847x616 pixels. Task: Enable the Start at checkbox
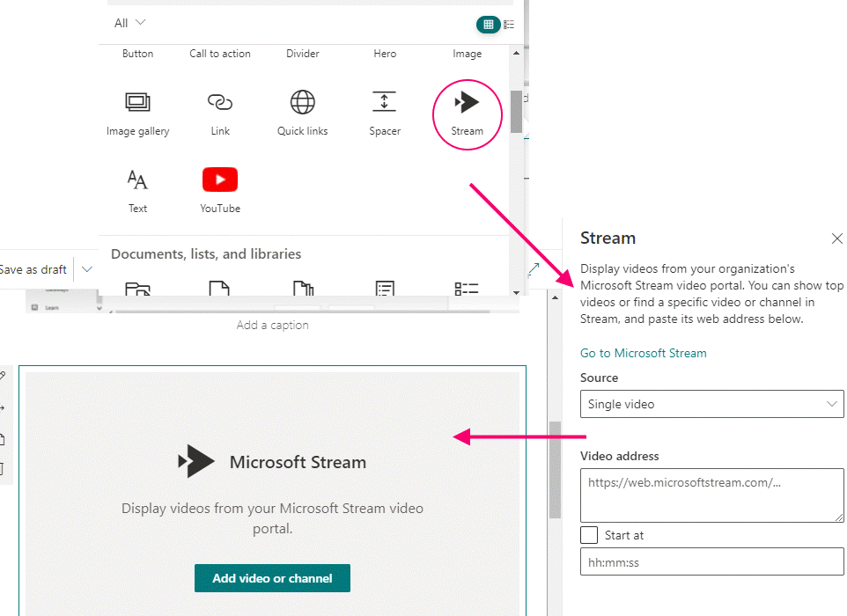coord(589,535)
